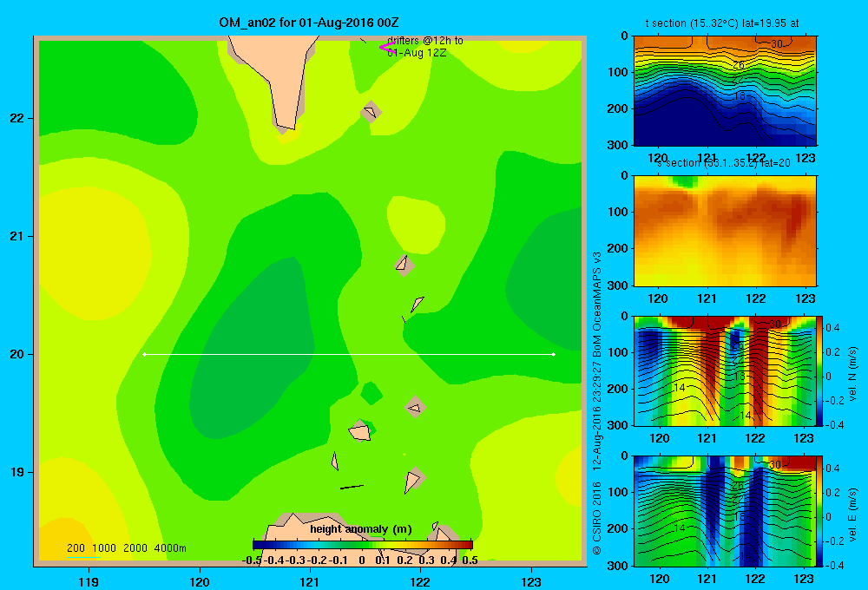The image size is (868, 590).
Task: Click the green low-salinity patch in the salinity section
Action: 685,181
